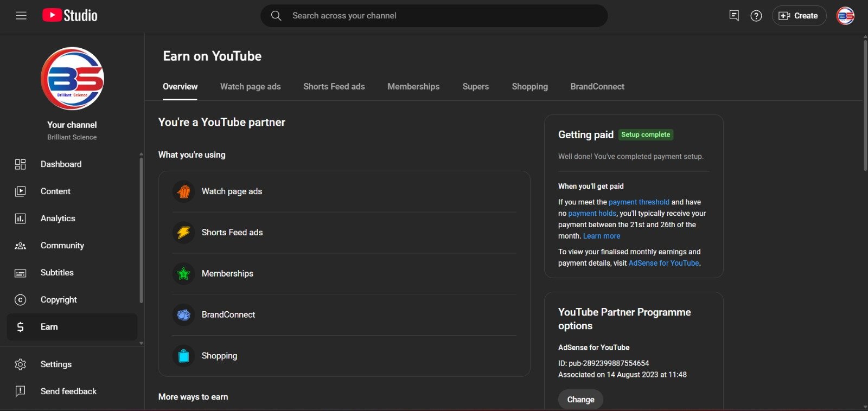The height and width of the screenshot is (411, 868).
Task: Switch to the Supers tab
Action: tap(475, 87)
